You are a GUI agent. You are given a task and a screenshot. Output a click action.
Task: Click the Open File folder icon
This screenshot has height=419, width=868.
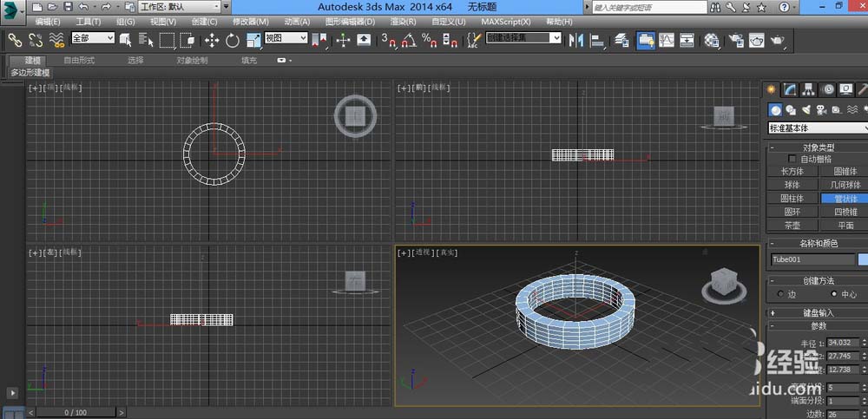[x=52, y=7]
